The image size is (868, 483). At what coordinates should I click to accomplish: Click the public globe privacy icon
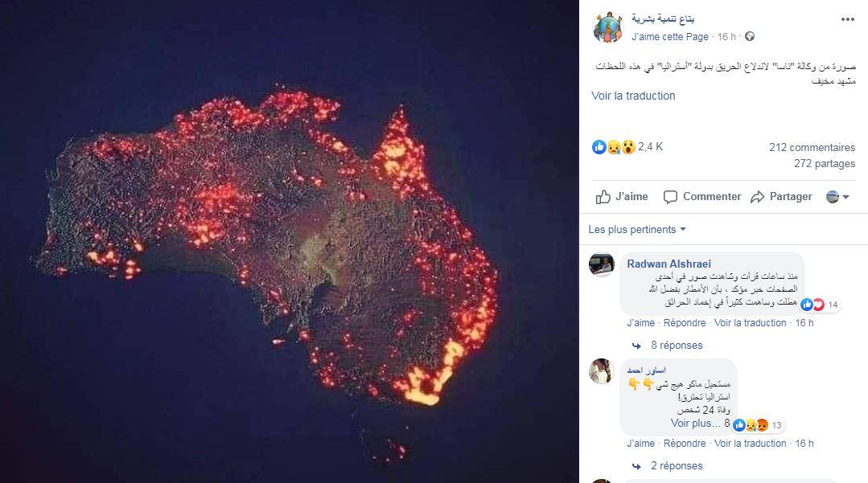pyautogui.click(x=750, y=36)
